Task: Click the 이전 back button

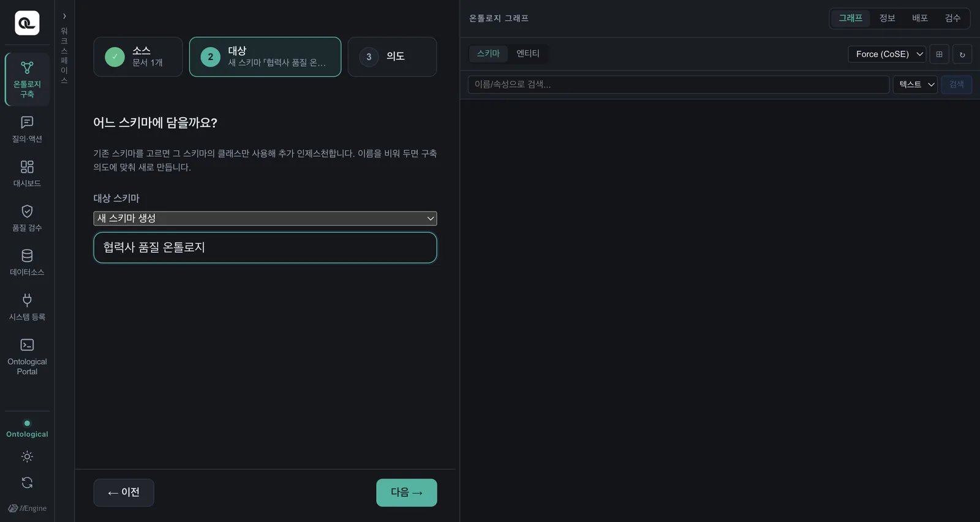Action: tap(124, 493)
